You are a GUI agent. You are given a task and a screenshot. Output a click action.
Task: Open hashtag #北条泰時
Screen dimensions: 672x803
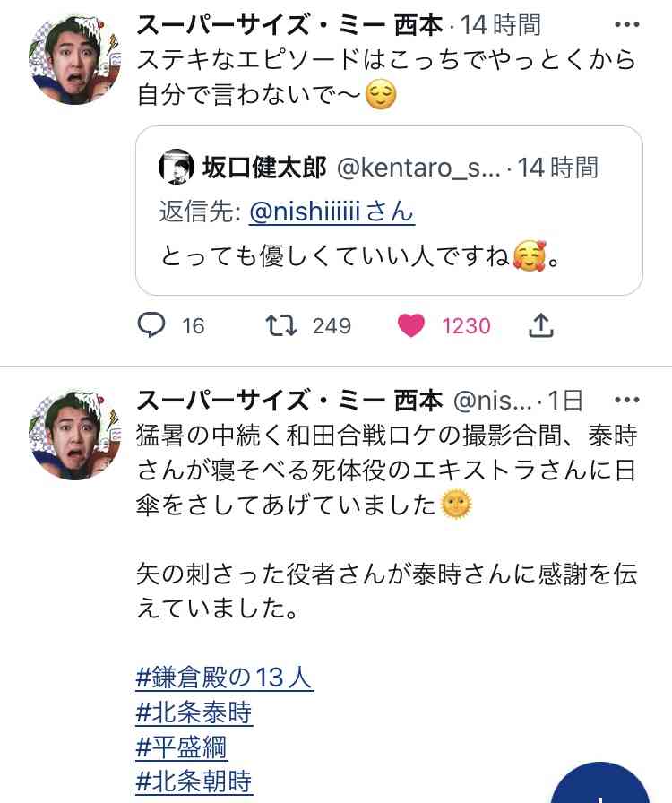[194, 712]
